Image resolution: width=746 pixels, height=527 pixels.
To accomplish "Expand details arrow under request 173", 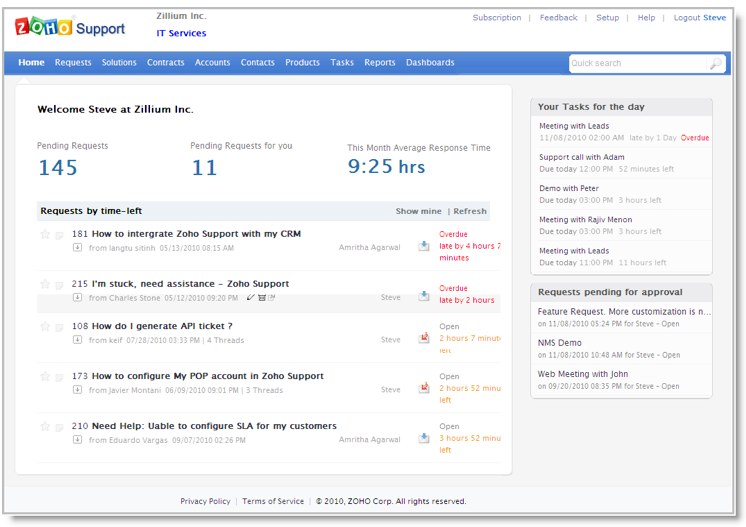I will point(77,390).
